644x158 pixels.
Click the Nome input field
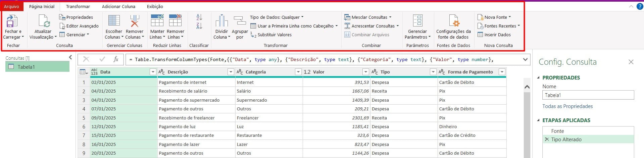click(x=588, y=95)
